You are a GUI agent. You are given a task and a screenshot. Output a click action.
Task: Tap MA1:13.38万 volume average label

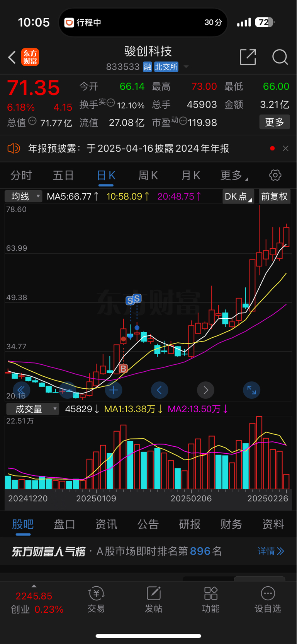pyautogui.click(x=134, y=409)
